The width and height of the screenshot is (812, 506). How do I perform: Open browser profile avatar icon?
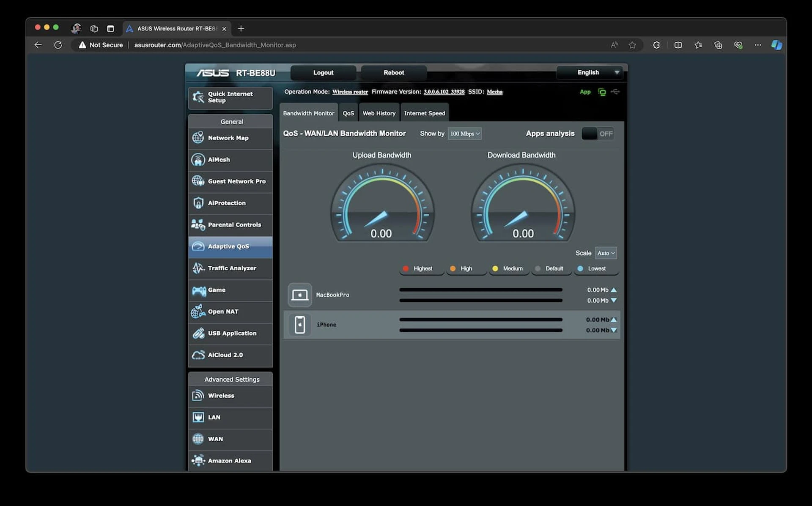point(76,28)
